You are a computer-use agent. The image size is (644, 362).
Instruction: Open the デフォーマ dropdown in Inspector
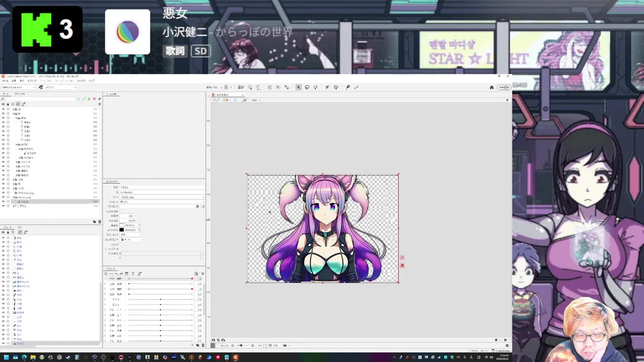(162, 202)
